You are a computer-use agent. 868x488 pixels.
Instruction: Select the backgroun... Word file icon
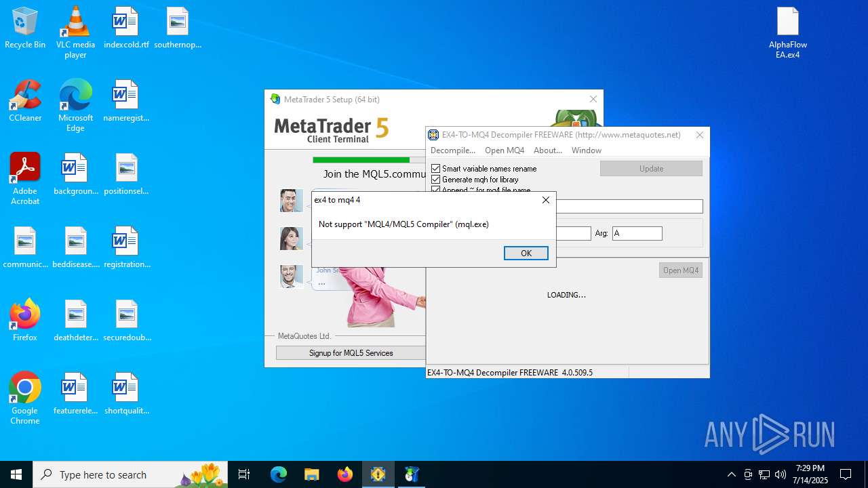pyautogui.click(x=75, y=174)
